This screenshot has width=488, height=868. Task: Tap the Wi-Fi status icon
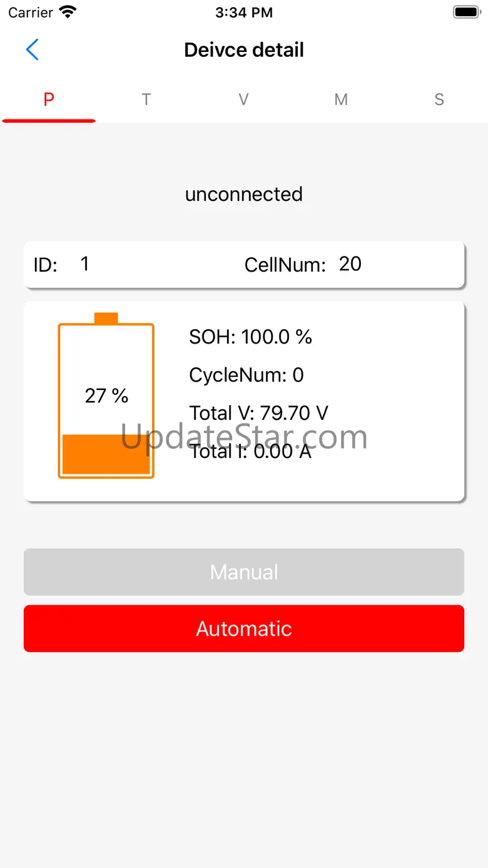67,12
